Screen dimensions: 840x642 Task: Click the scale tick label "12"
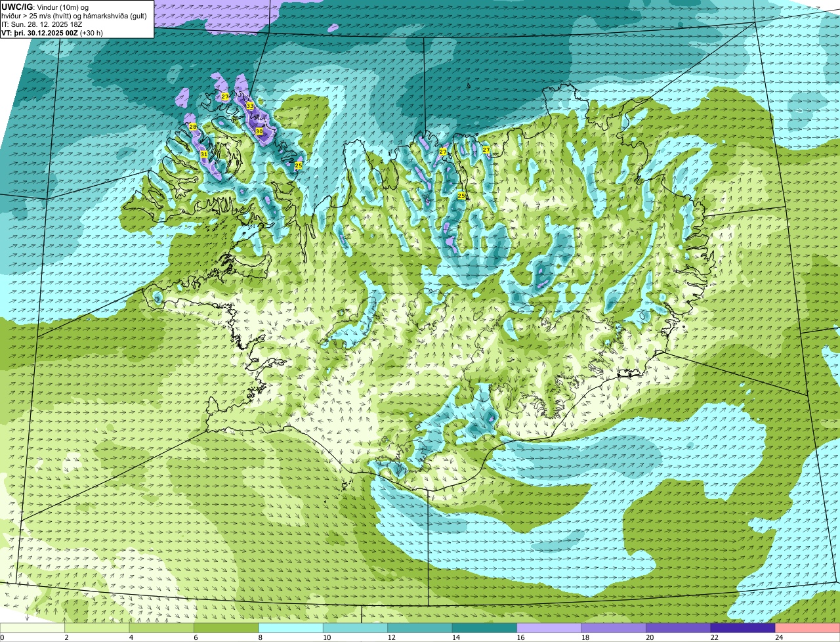(x=390, y=637)
